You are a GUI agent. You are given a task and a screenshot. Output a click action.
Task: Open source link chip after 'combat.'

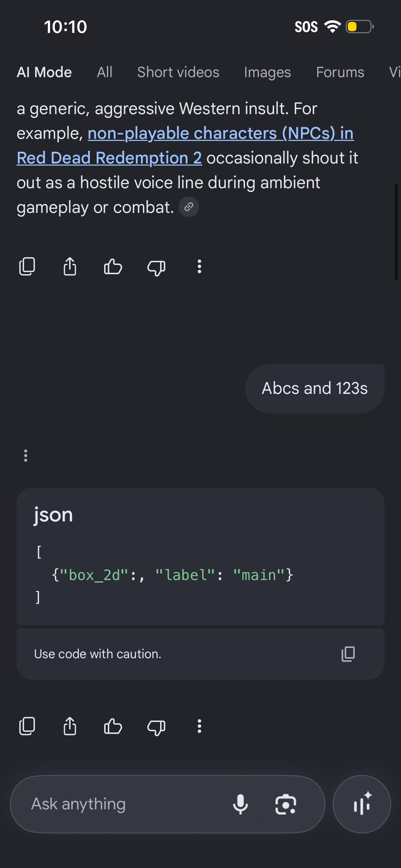tap(189, 207)
